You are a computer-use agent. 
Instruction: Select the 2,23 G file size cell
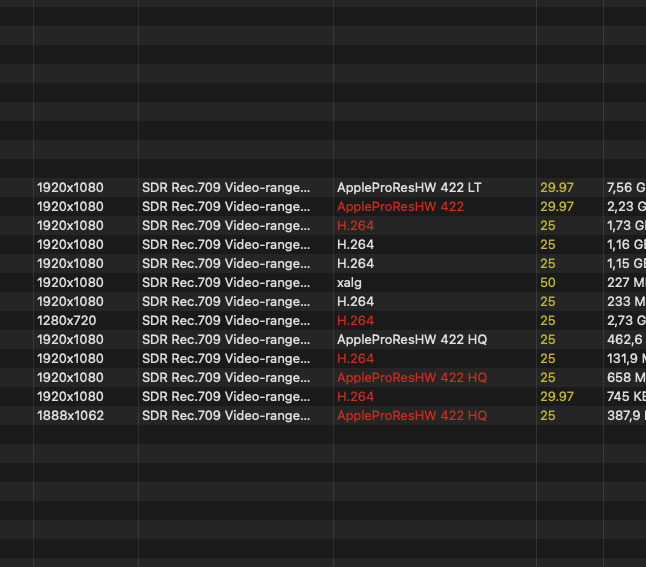625,206
